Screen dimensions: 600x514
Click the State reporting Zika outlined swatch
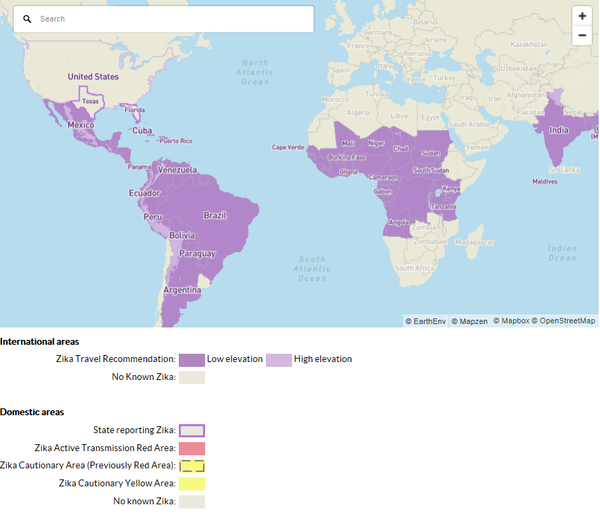(x=192, y=430)
